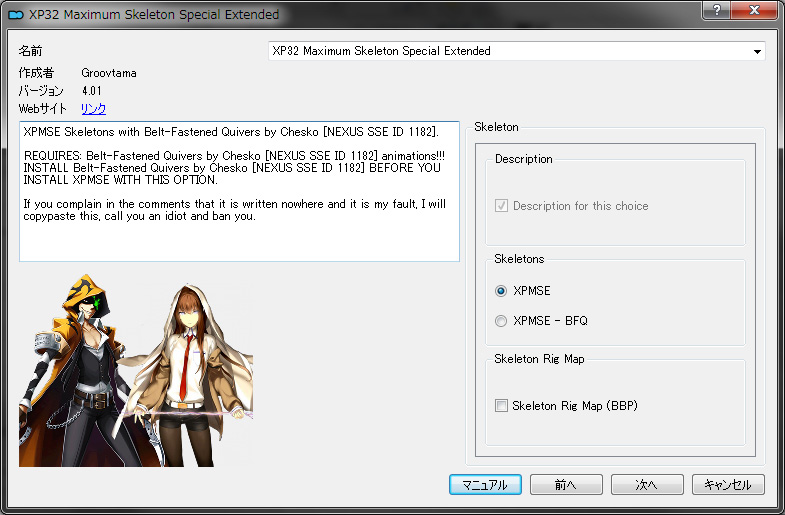785x515 pixels.
Task: Click the Skeletons group label
Action: click(519, 259)
